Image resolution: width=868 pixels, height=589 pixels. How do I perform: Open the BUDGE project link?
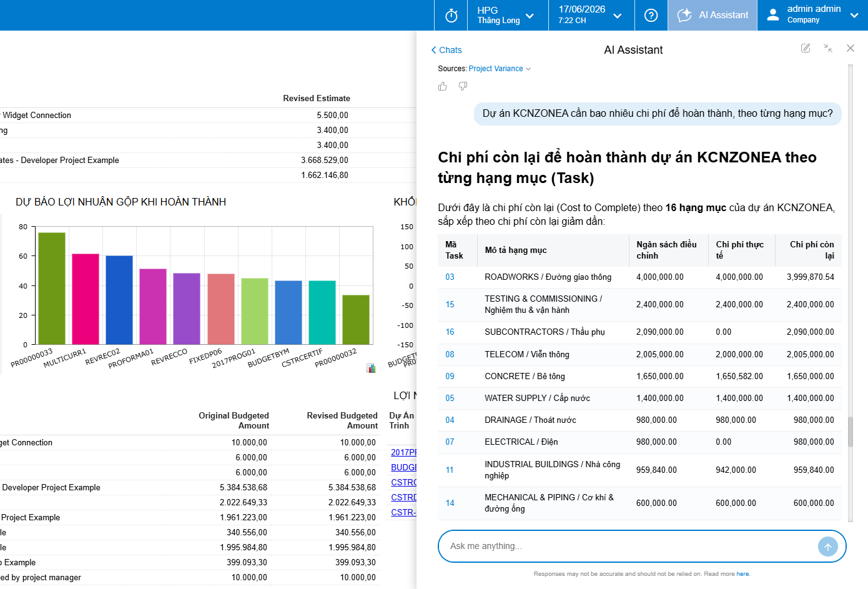pyautogui.click(x=403, y=467)
